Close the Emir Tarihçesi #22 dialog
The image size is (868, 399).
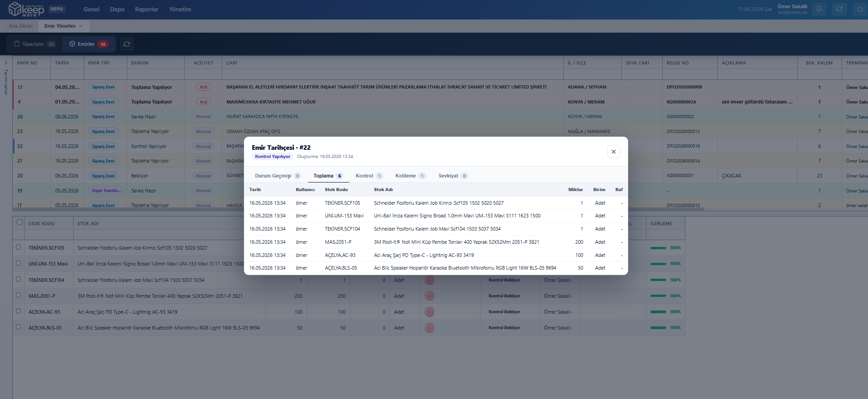[x=614, y=152]
